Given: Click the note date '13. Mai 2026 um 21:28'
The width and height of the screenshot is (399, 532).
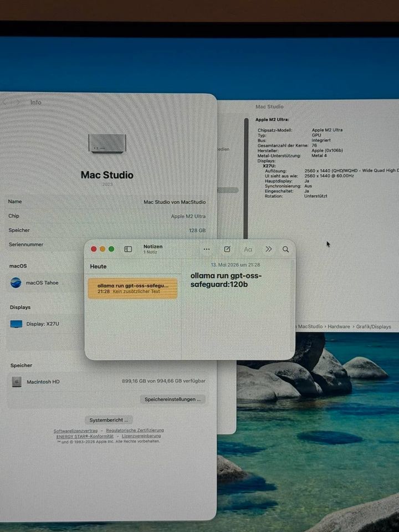Looking at the screenshot, I should point(236,265).
